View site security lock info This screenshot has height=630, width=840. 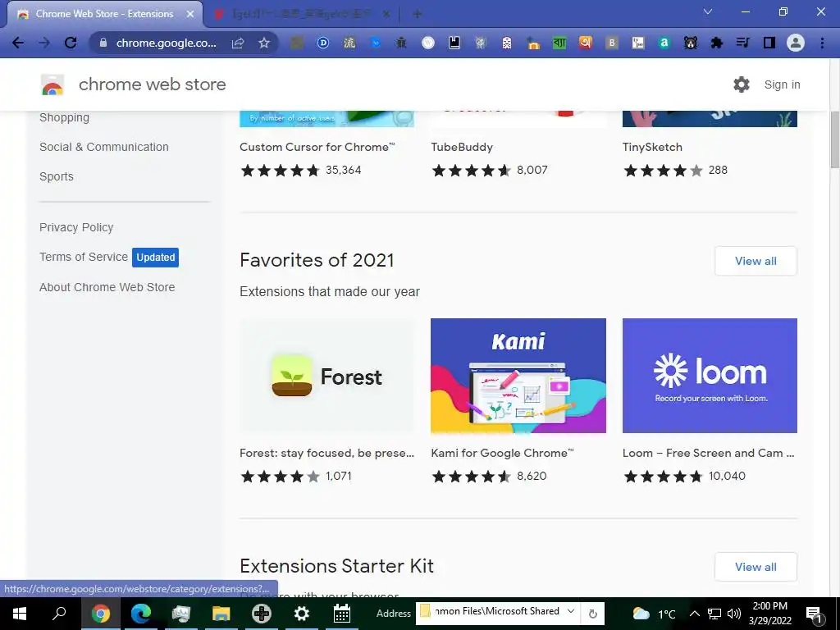tap(103, 43)
